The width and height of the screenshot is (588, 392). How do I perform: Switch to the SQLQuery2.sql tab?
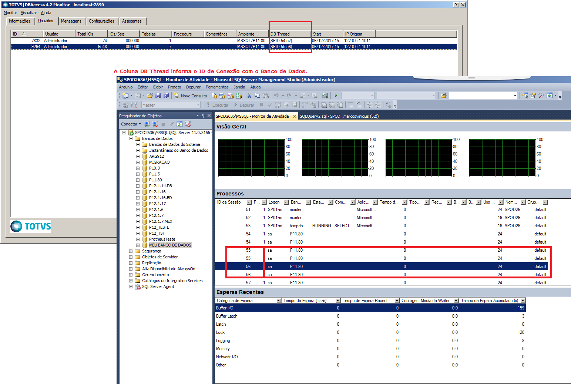point(339,116)
